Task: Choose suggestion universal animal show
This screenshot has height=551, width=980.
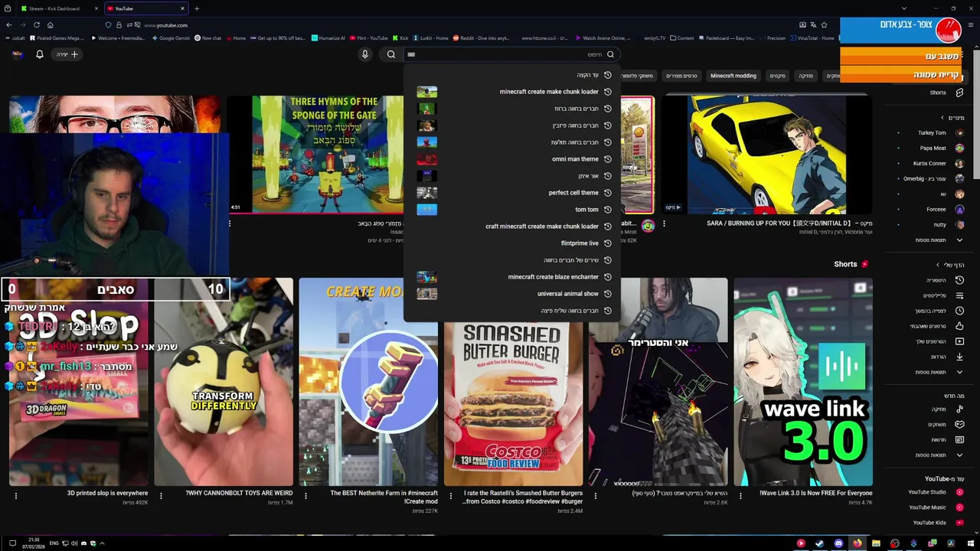Action: [511, 294]
